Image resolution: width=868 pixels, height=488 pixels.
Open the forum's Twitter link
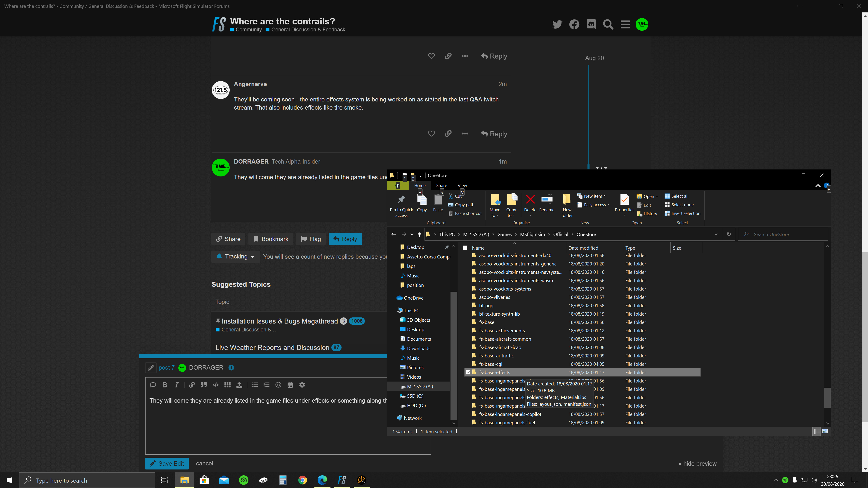point(557,24)
